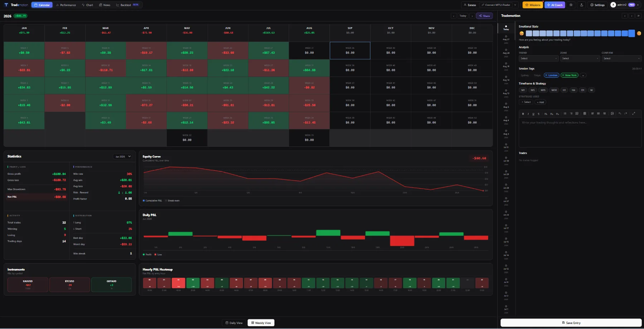Viewport: 644px width, 329px height.
Task: Insert table in journal editor
Action: click(585, 113)
